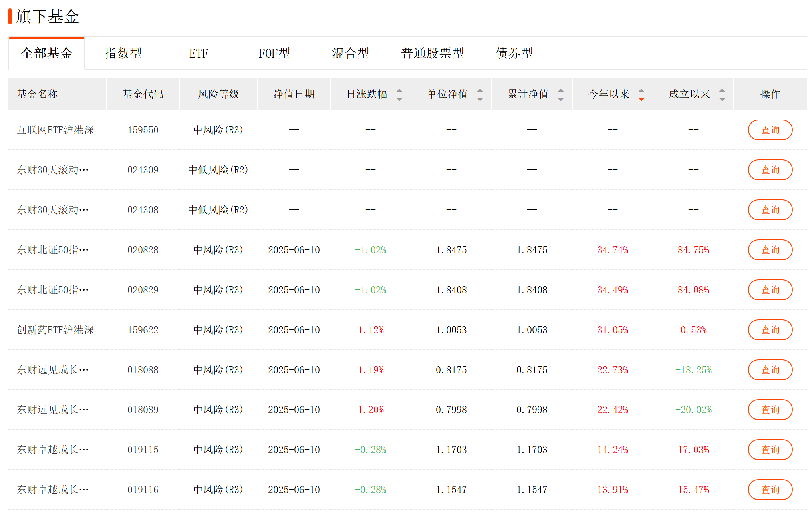This screenshot has width=812, height=512.
Task: Click 成立以来 header label
Action: pyautogui.click(x=689, y=94)
